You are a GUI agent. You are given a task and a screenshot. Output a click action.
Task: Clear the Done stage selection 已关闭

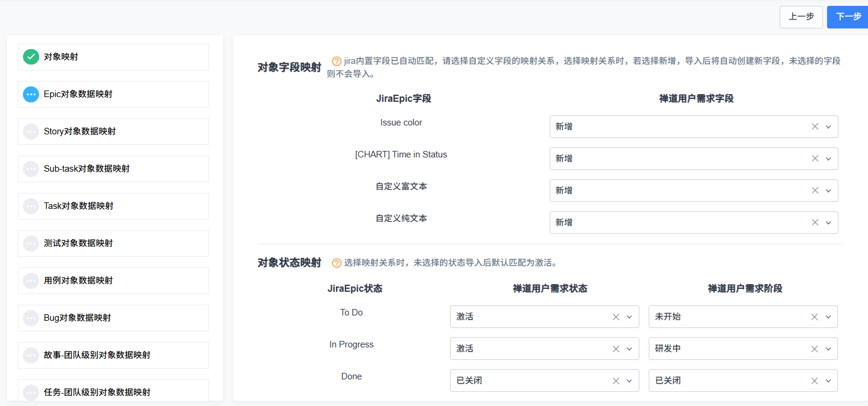coord(815,381)
